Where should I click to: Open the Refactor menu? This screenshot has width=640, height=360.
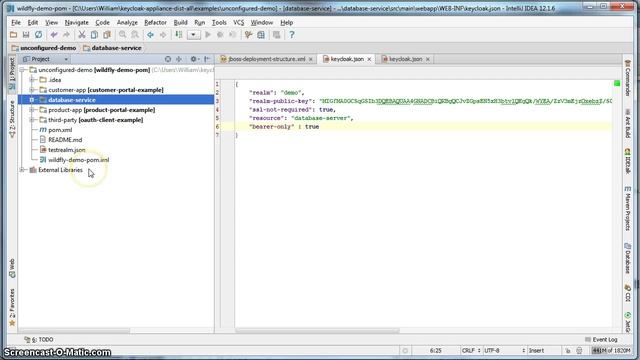pos(155,22)
